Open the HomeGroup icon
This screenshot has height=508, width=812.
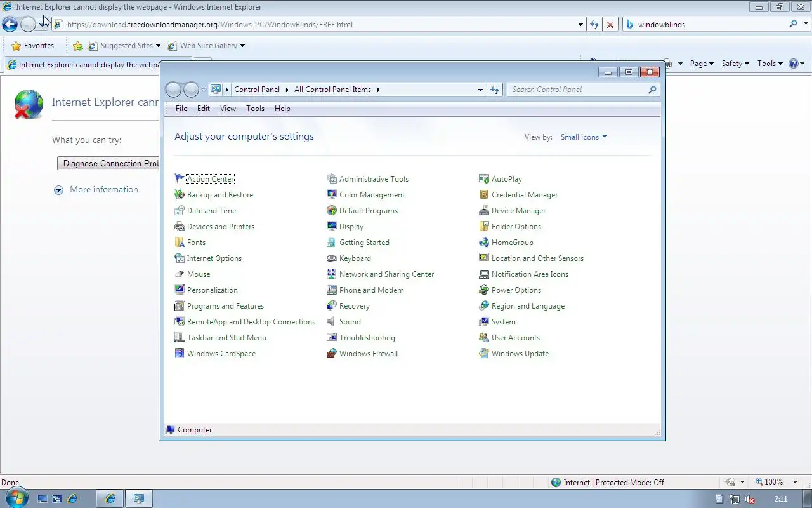pos(484,243)
